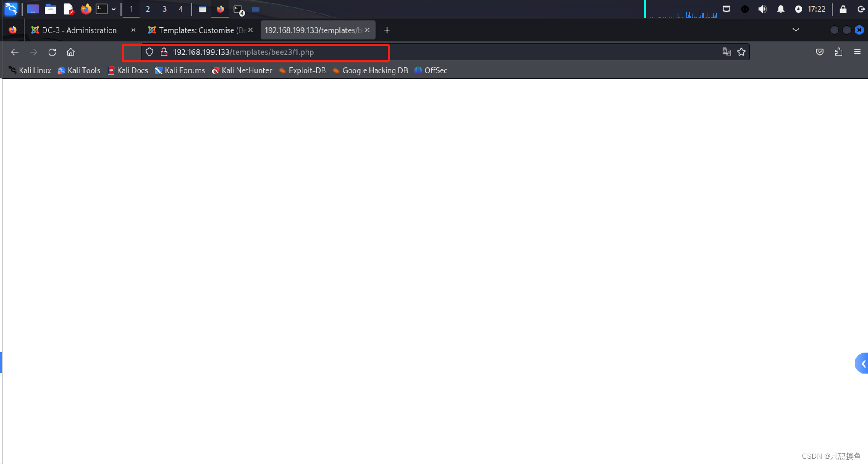Switch to workspace 1
Viewport: 868px width, 464px height.
(131, 9)
